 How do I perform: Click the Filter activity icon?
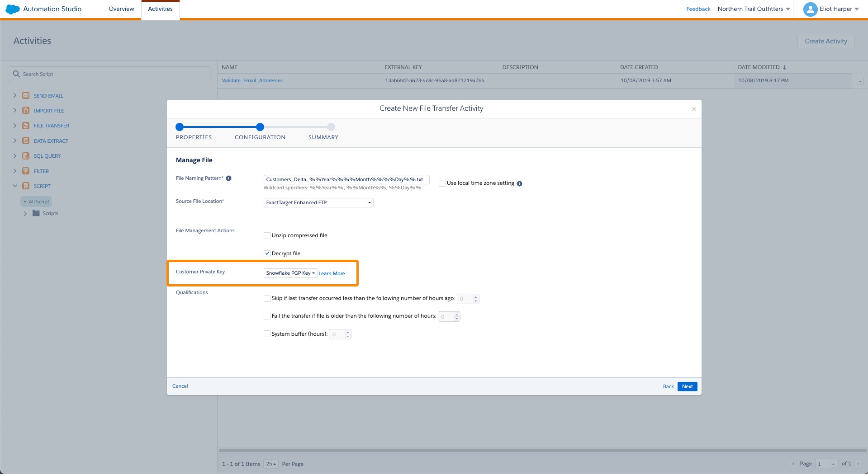click(x=26, y=171)
